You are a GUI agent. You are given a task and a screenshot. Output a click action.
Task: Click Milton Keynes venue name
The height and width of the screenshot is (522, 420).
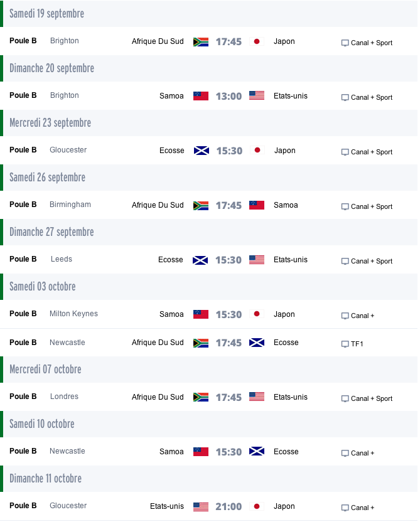point(73,314)
